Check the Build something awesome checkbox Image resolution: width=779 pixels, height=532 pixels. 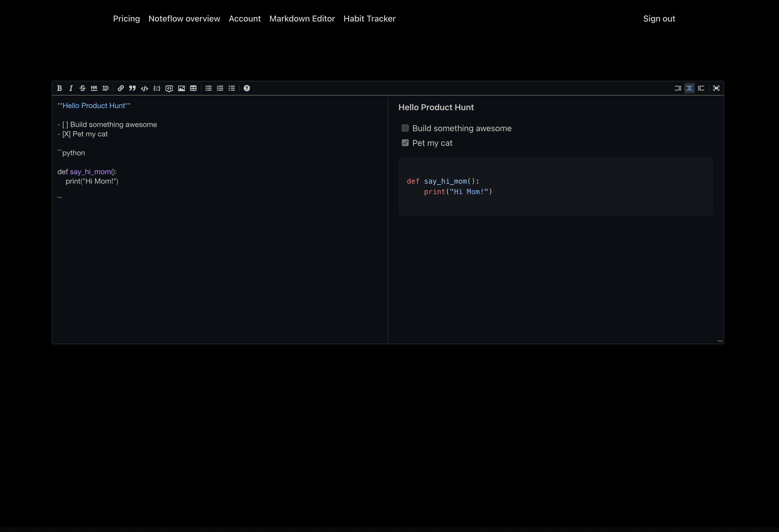tap(405, 128)
